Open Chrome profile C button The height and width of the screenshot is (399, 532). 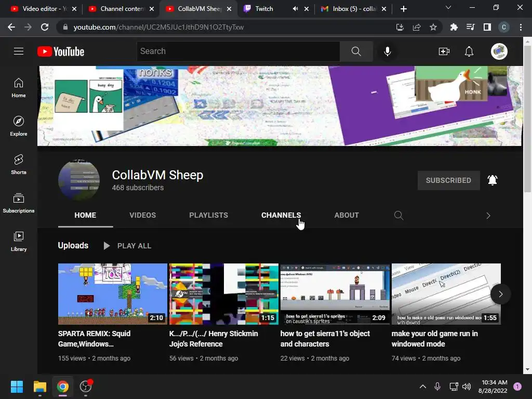pyautogui.click(x=504, y=27)
